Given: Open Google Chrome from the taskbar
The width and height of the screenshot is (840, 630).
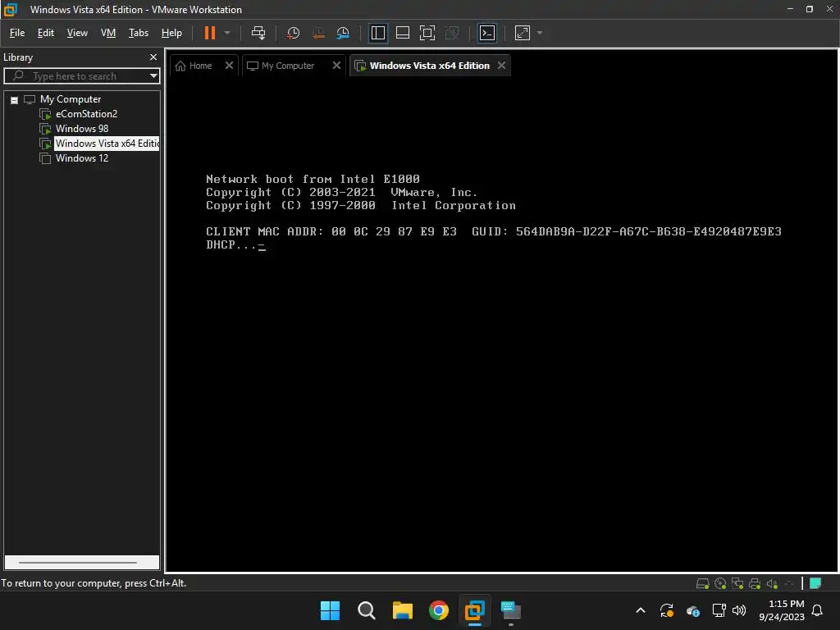Looking at the screenshot, I should click(439, 610).
